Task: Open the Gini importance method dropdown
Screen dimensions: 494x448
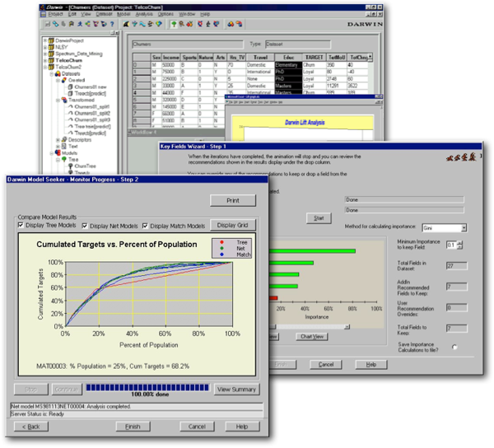Action: point(464,228)
